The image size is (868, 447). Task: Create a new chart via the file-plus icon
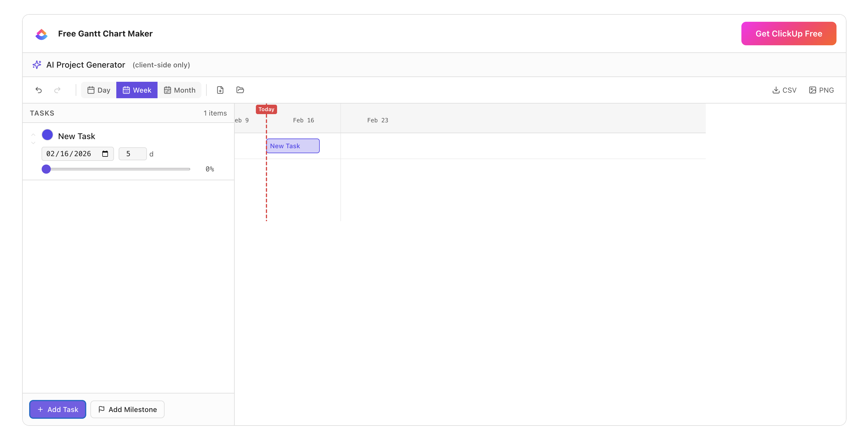(x=220, y=90)
